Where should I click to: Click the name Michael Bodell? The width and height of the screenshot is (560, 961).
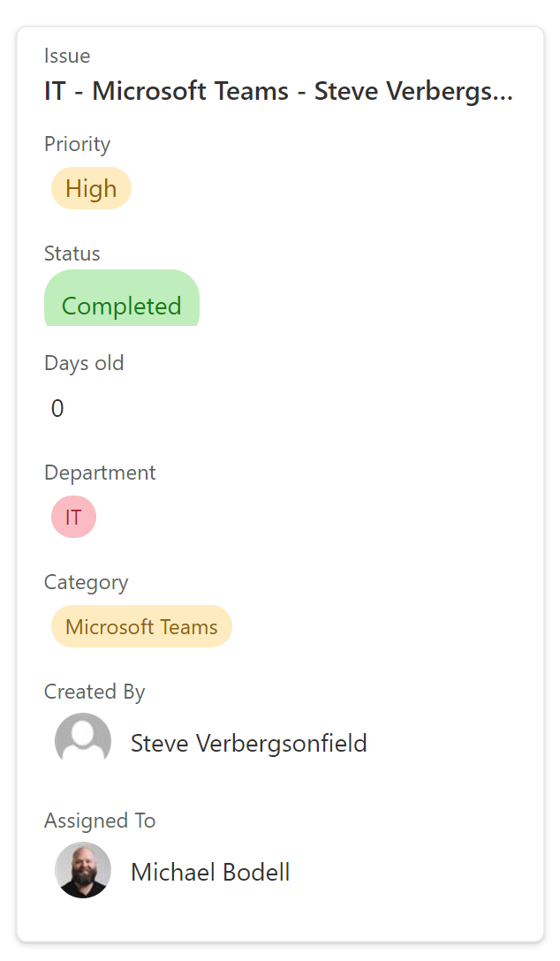pyautogui.click(x=210, y=871)
